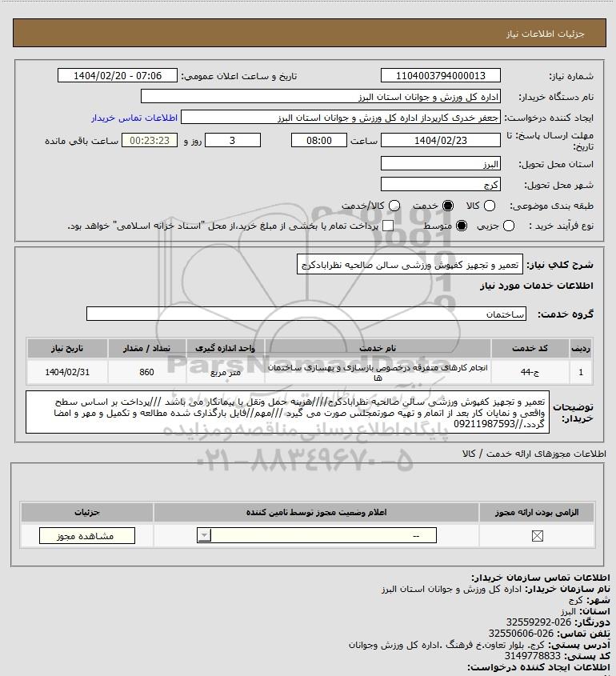Click اطلاعات خدمات مورد نیاز heading
This screenshot has height=676, width=616.
pyautogui.click(x=537, y=286)
